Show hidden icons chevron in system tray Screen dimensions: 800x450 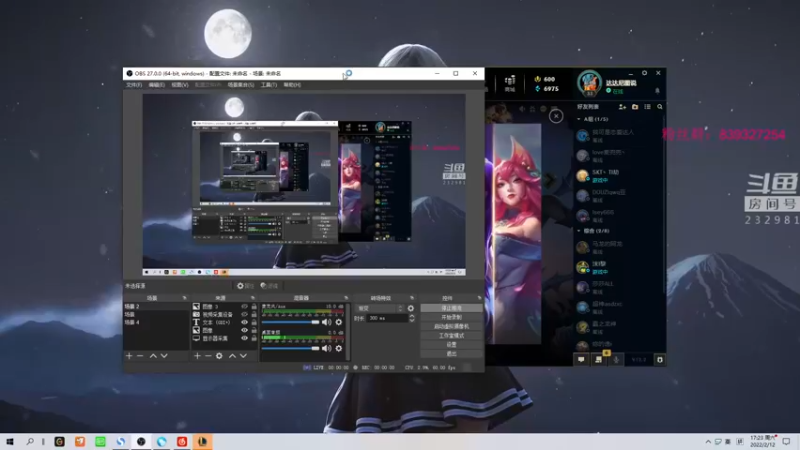pos(708,442)
